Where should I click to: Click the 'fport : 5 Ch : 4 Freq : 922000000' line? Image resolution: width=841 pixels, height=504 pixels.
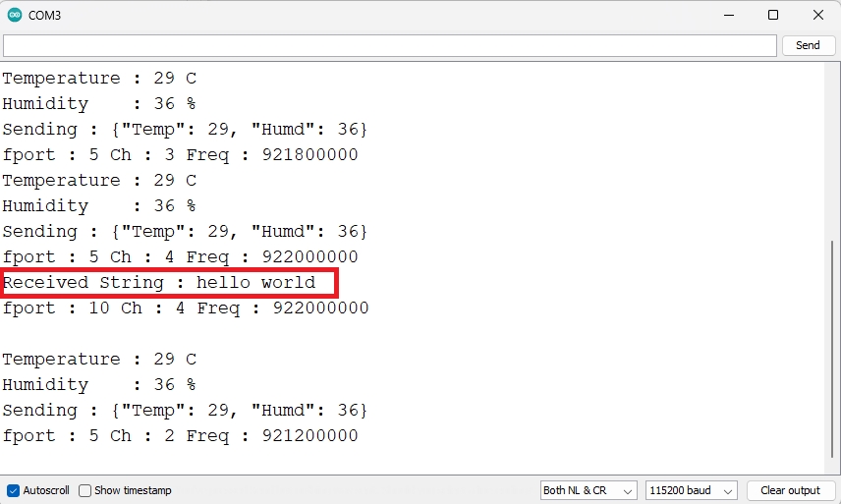coord(180,257)
